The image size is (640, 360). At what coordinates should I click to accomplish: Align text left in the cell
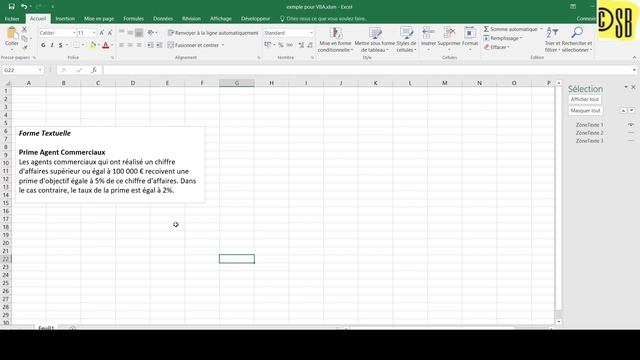click(121, 45)
